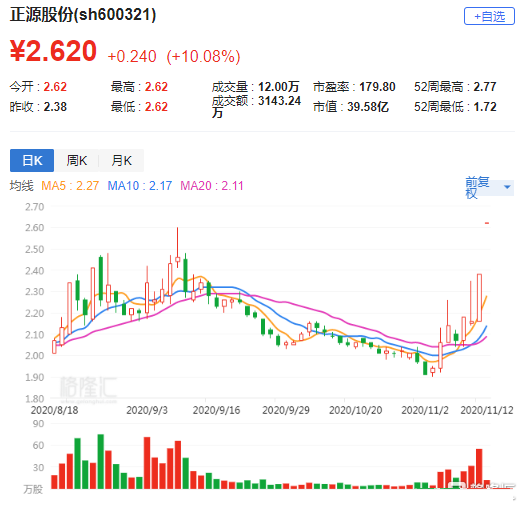The height and width of the screenshot is (508, 522).
Task: Click the 市值 value 39.58亿
Action: point(368,107)
